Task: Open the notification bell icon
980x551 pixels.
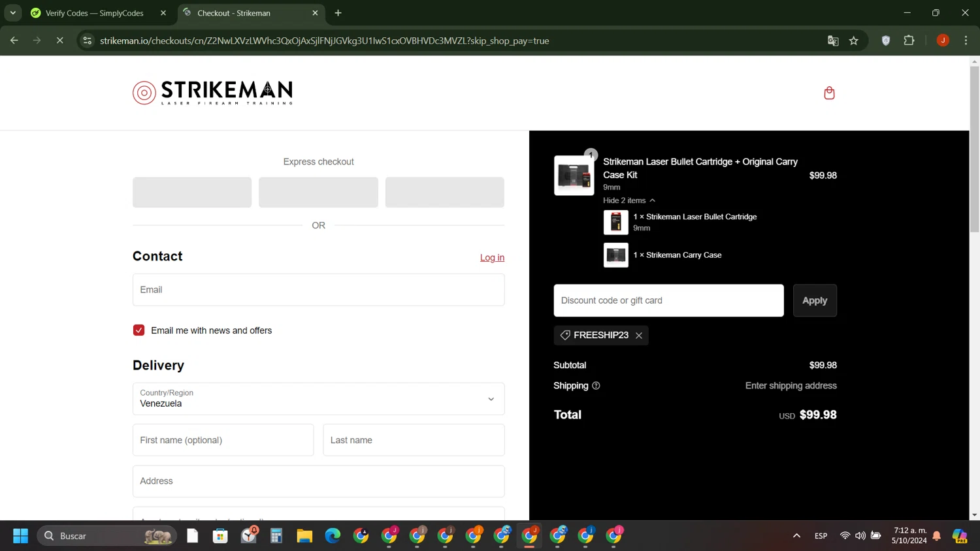Action: [x=936, y=536]
